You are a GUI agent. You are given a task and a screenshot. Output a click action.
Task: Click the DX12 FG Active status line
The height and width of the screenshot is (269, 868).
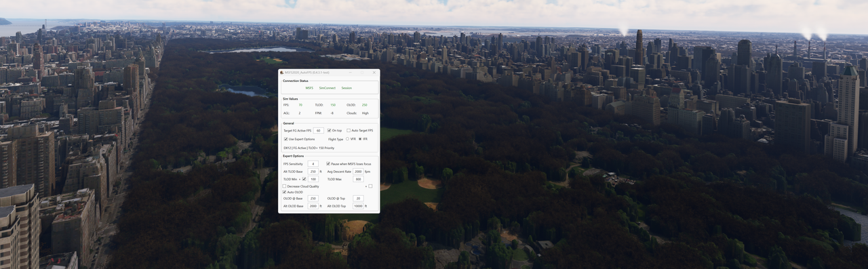(x=309, y=148)
